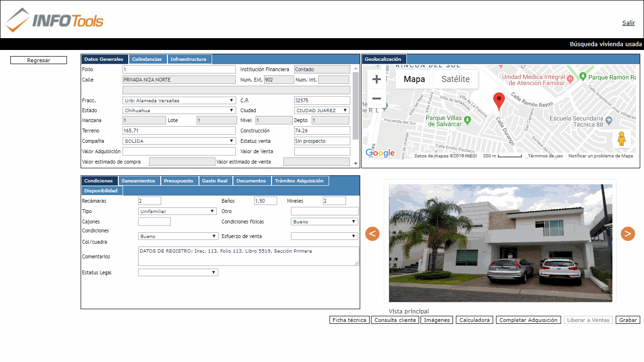Click the main house photo
The height and width of the screenshot is (362, 644).
(x=500, y=243)
